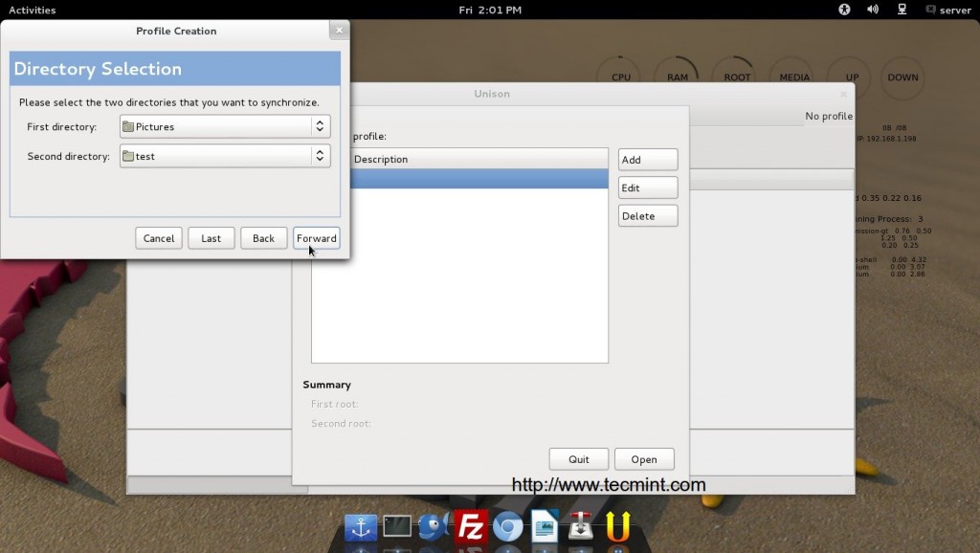Click the network icon in top bar
Image resolution: width=980 pixels, height=553 pixels.
pos(902,10)
